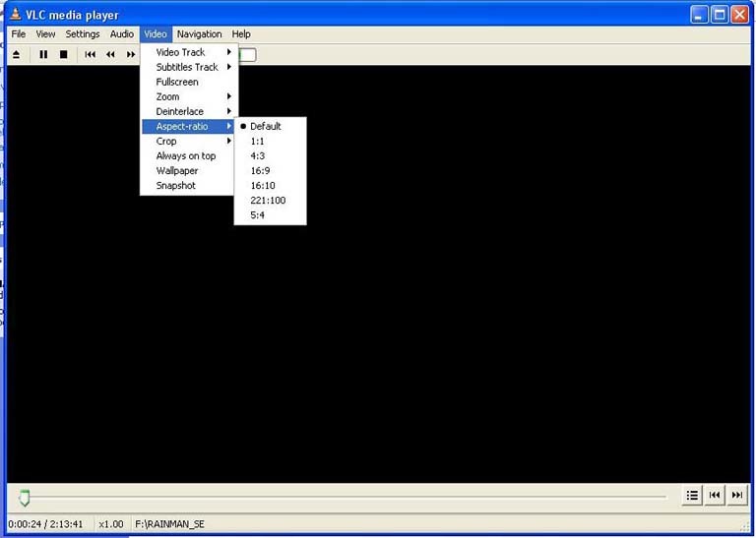Set aspect ratio to 16:9
Viewport: 756px width, 538px height.
[x=261, y=170]
